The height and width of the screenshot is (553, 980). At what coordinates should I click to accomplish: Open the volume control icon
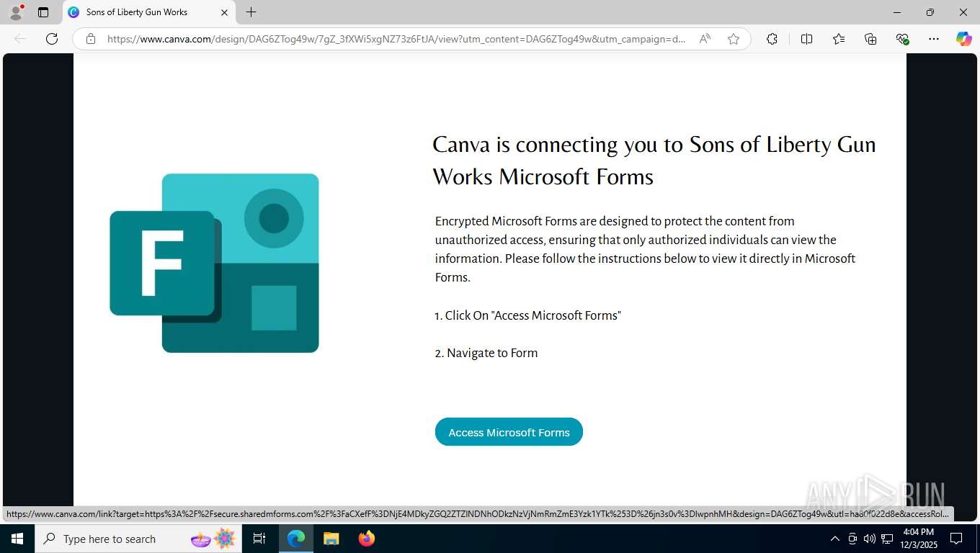(x=869, y=539)
